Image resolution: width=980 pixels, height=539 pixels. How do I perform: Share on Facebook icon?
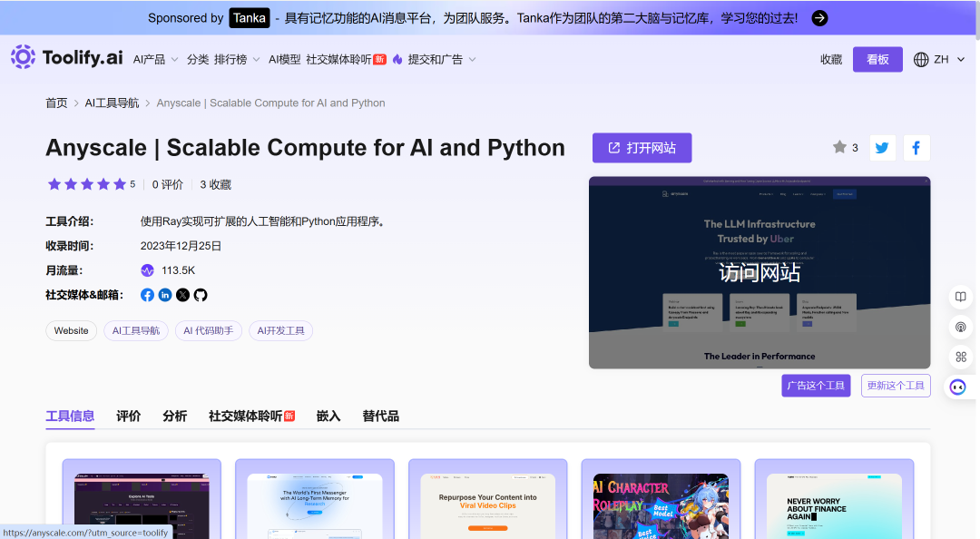click(x=916, y=148)
